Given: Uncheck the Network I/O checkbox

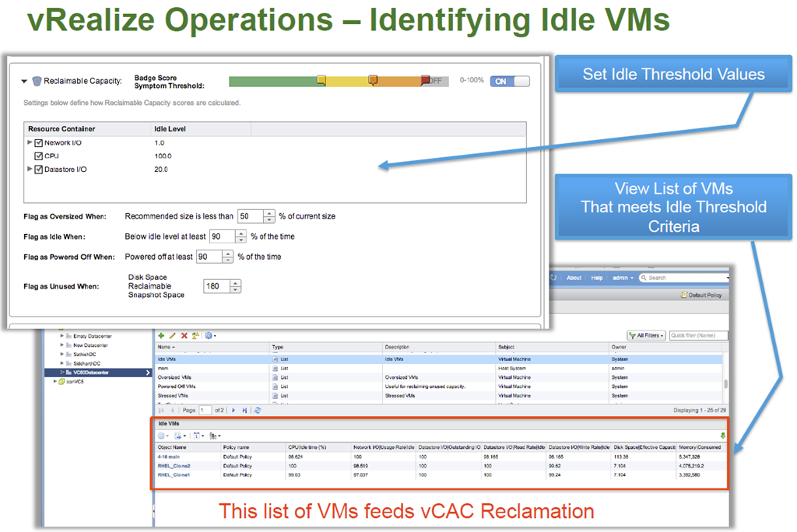Looking at the screenshot, I should (39, 143).
